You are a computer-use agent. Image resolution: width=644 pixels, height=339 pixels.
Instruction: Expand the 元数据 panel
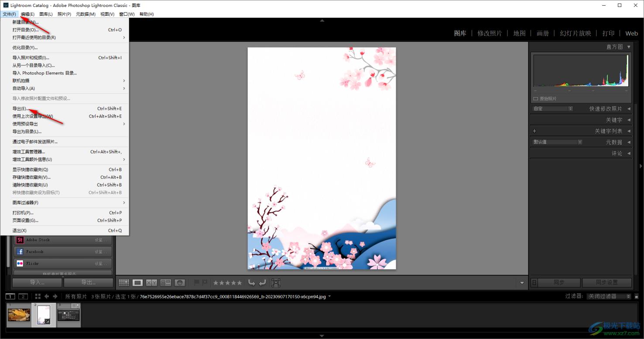pos(629,142)
